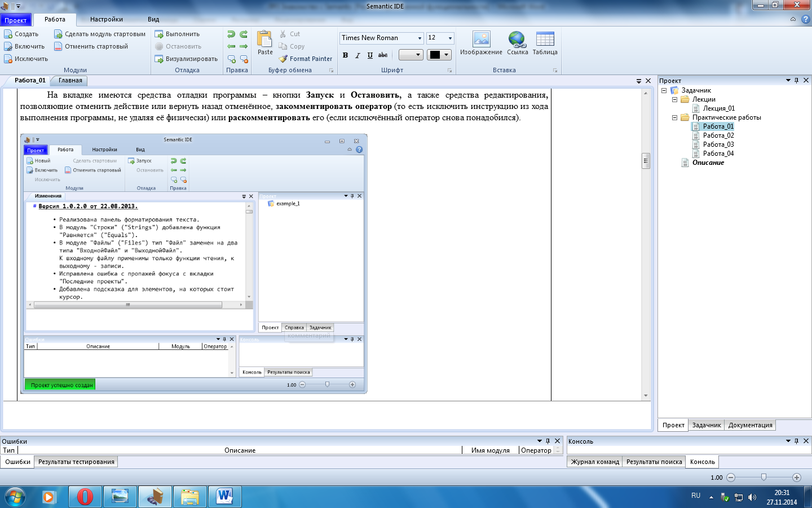The image size is (812, 508).
Task: Select Работа_02 in the project tree
Action: pos(718,135)
